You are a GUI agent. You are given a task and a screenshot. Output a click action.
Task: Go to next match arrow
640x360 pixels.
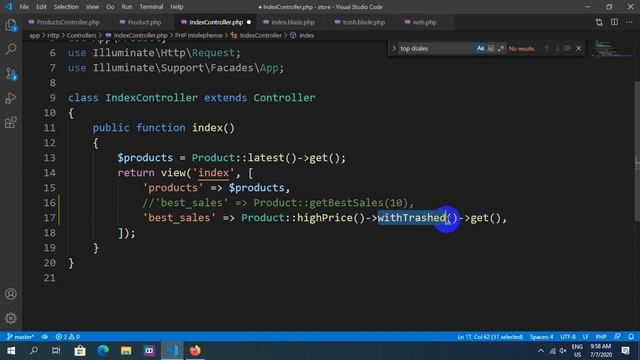coord(557,49)
